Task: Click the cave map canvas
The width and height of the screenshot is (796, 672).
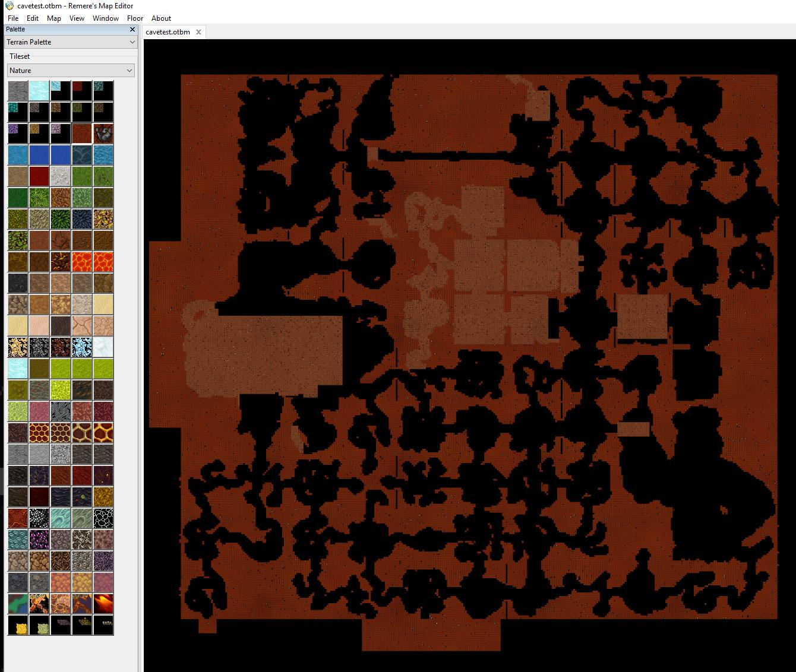Action: (469, 355)
